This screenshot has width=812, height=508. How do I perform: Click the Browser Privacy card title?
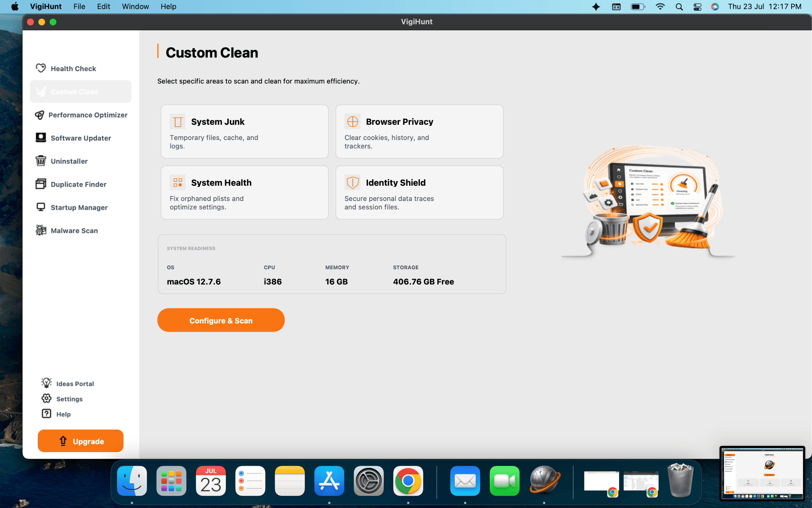coord(399,122)
